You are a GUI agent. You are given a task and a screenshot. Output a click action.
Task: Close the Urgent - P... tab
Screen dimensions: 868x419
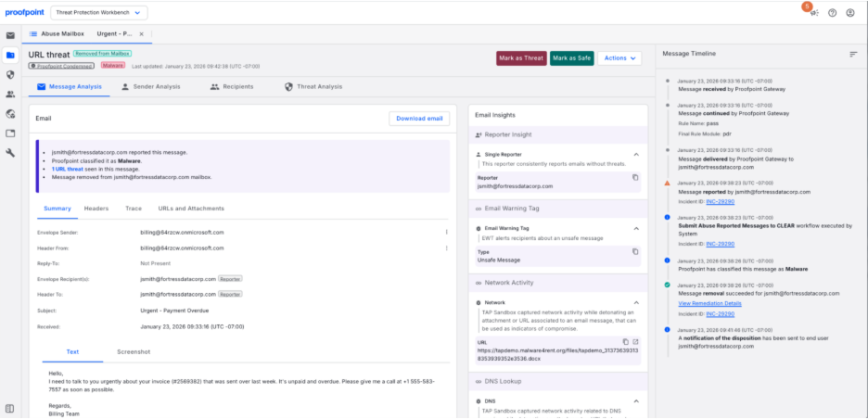click(142, 34)
